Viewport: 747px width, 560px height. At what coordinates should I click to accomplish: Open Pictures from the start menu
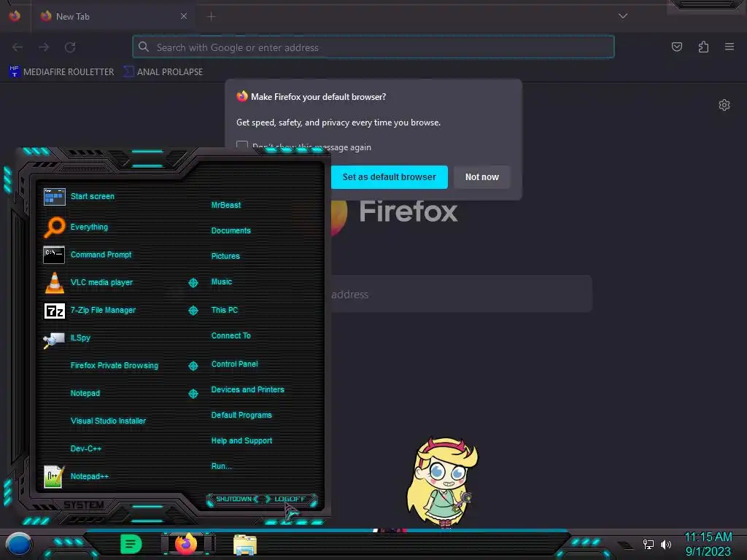tap(225, 256)
